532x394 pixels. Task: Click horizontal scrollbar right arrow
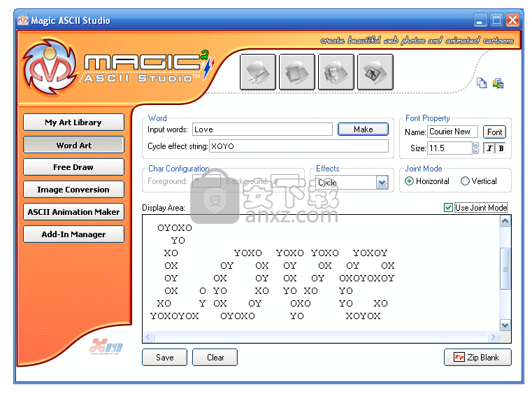click(x=493, y=337)
